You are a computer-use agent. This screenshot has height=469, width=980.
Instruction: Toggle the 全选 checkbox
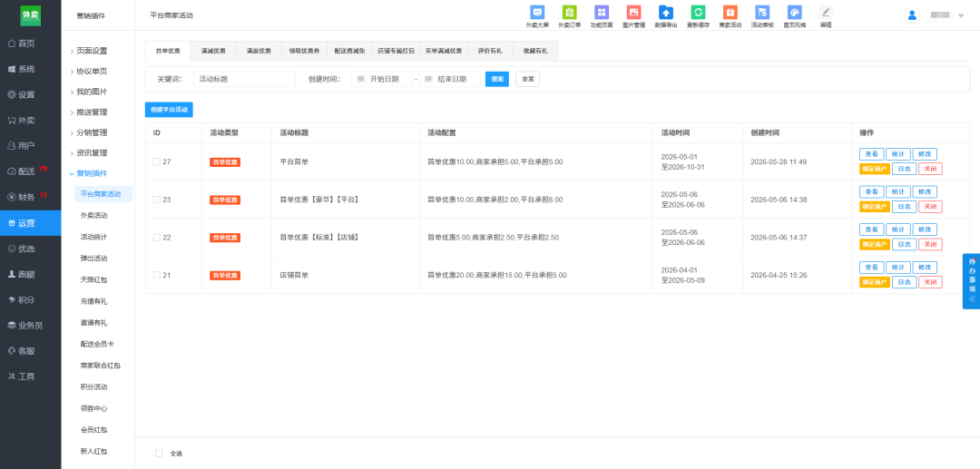point(159,454)
